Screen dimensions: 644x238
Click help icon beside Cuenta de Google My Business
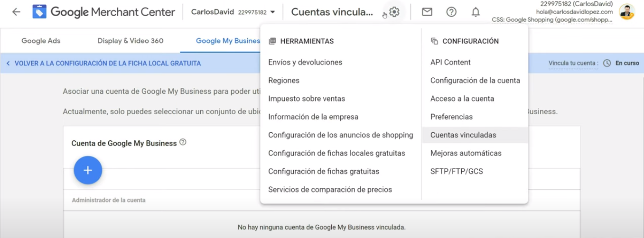(183, 142)
